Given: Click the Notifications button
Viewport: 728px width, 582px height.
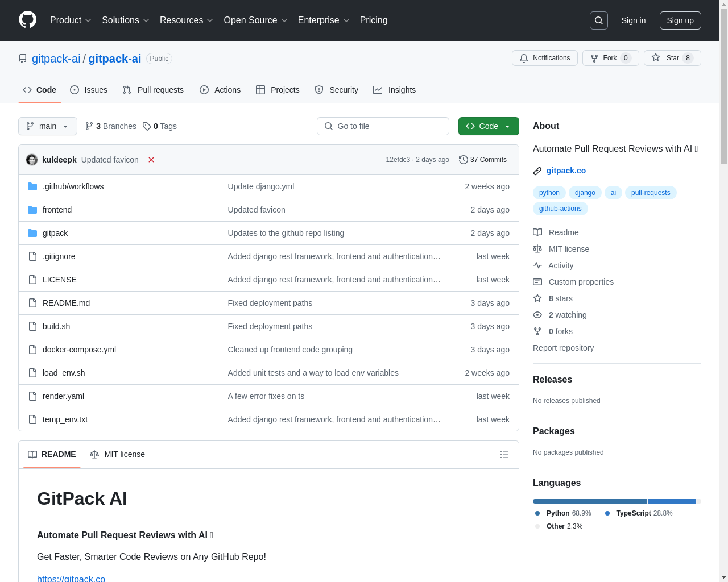Looking at the screenshot, I should click(545, 58).
